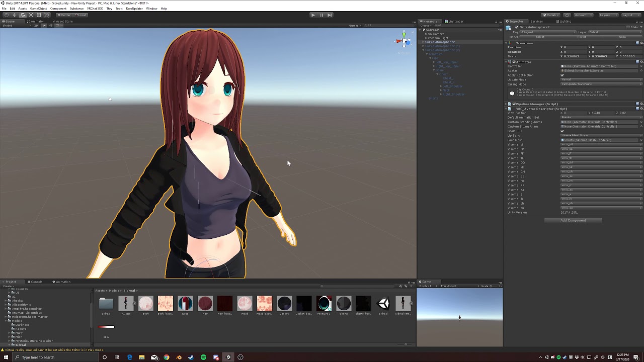
Task: Click the Collab button
Action: (550, 15)
